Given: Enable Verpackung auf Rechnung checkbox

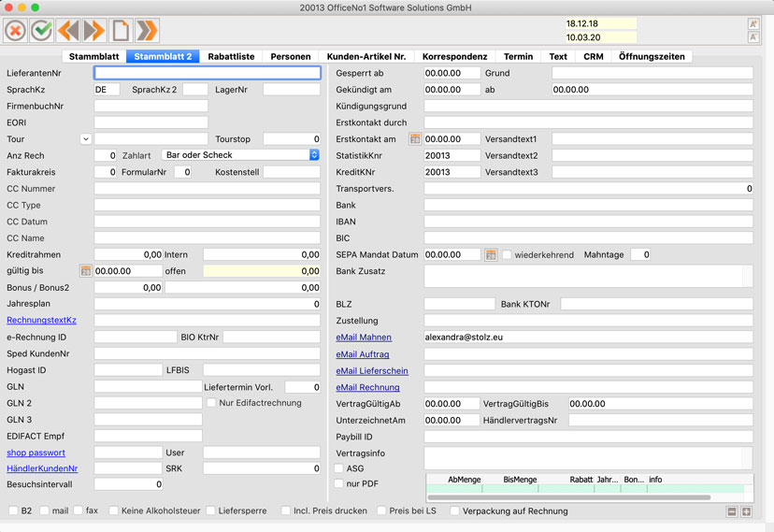Looking at the screenshot, I should [x=454, y=510].
